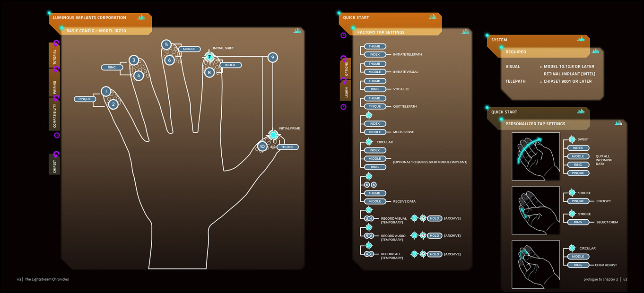Click the glowing Initial Prime node
Viewport: 644px width, 293px height.
pyautogui.click(x=273, y=135)
